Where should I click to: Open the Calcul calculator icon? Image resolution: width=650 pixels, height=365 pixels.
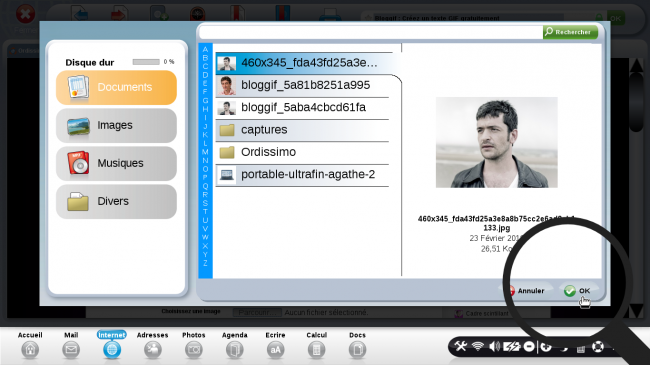316,350
